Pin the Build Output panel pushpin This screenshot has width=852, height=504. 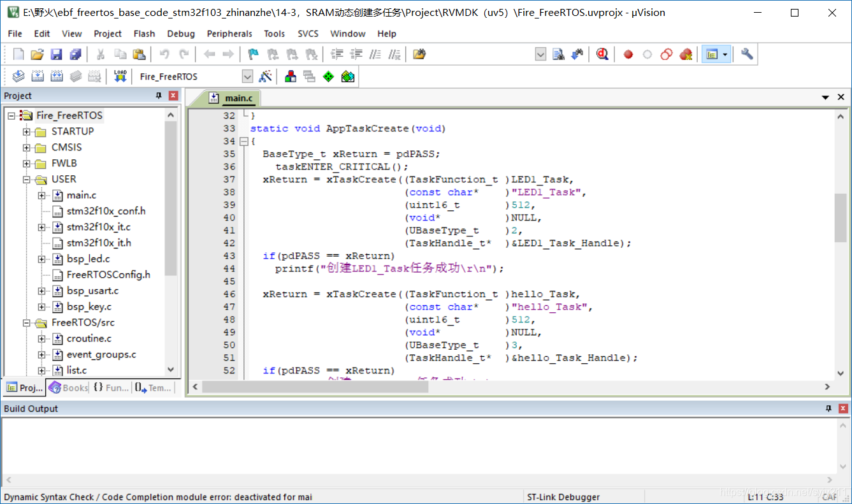tap(828, 408)
